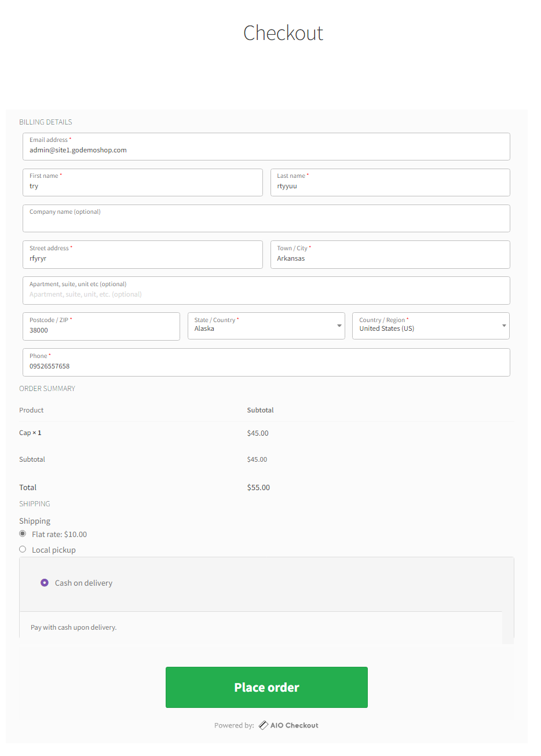This screenshot has width=541, height=756.
Task: Click the Apartment, suite, unit field
Action: [x=266, y=291]
